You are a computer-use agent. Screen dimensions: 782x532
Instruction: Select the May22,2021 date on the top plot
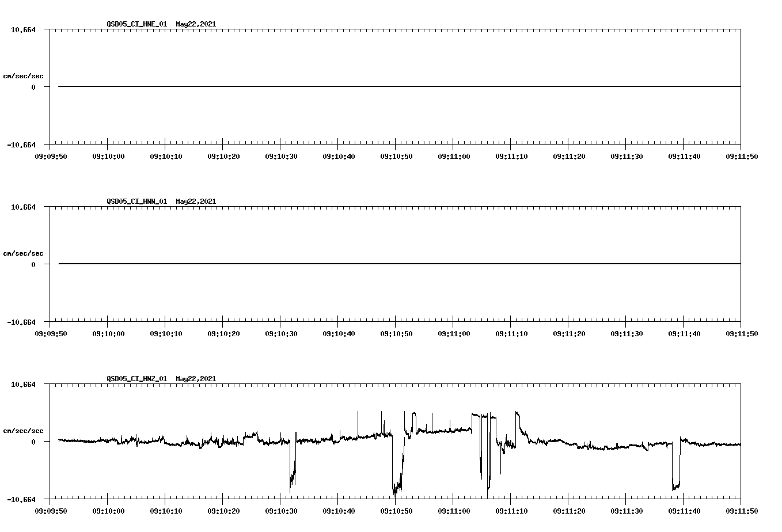pyautogui.click(x=196, y=24)
